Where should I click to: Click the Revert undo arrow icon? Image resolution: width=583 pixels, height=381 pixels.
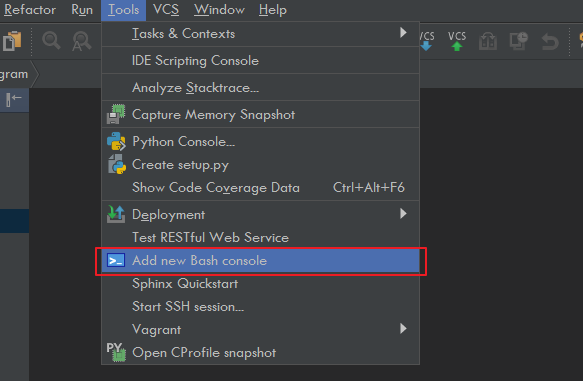(x=550, y=41)
